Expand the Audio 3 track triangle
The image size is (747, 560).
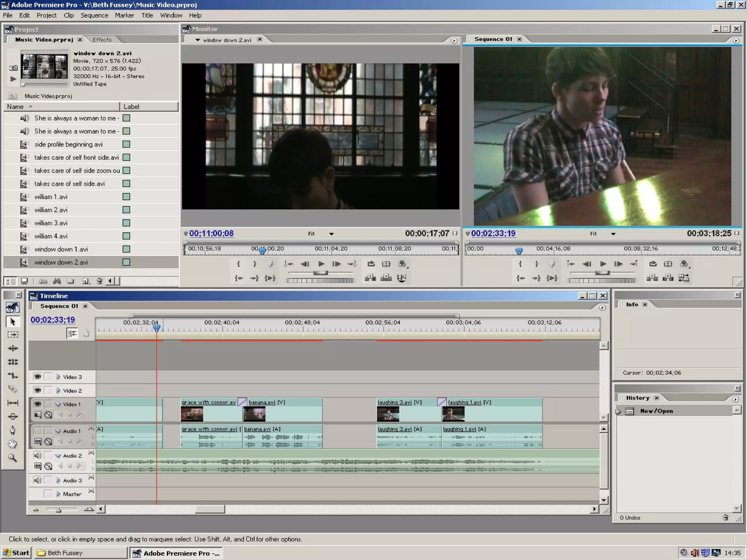[58, 481]
